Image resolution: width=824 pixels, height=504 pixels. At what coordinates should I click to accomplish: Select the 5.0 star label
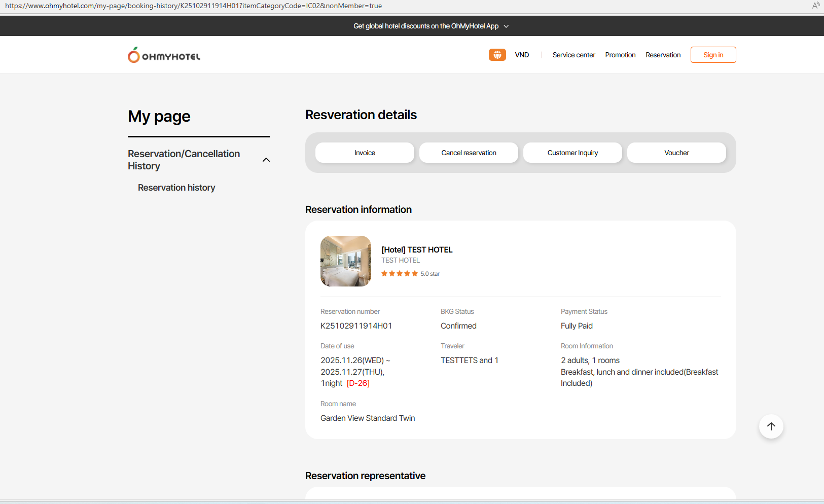[430, 274]
